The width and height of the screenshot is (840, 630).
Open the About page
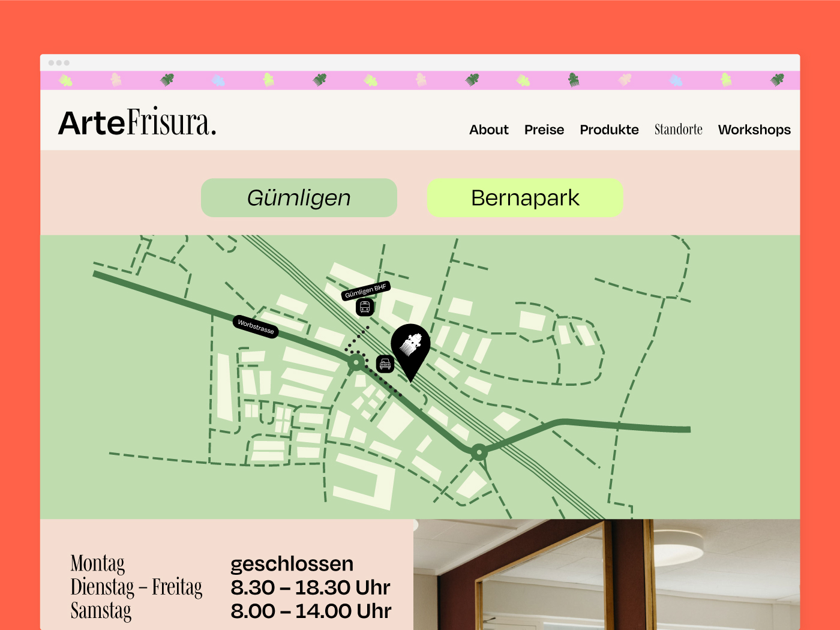pos(488,130)
